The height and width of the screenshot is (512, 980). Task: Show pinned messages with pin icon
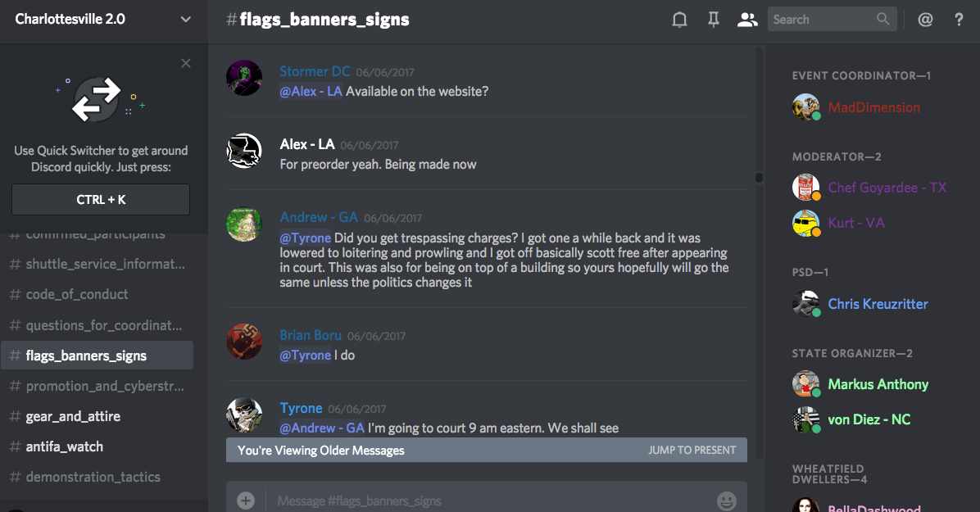[x=713, y=20]
